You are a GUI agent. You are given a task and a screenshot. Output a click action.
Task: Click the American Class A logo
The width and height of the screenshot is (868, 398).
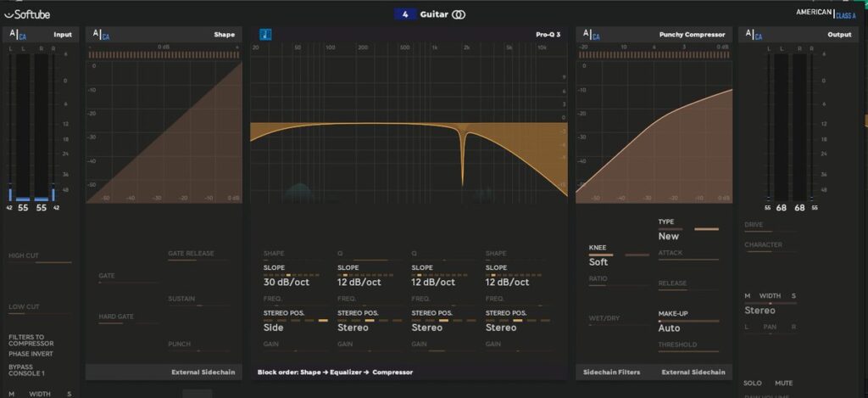point(825,13)
